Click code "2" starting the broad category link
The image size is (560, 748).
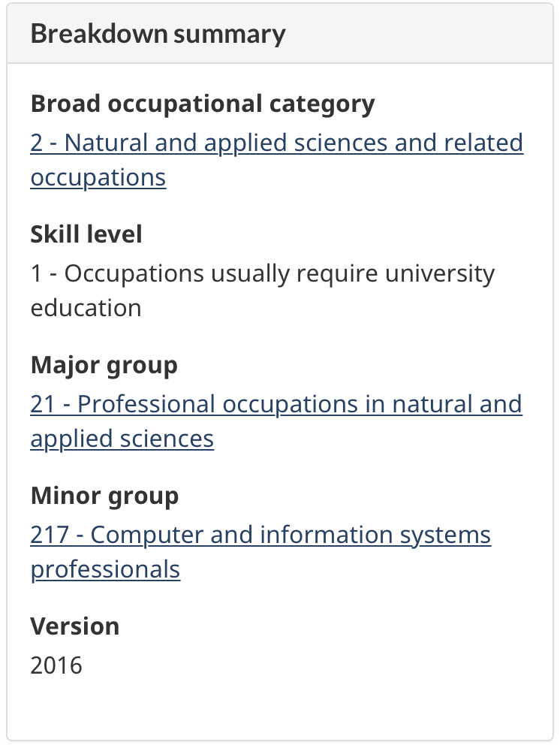(37, 143)
